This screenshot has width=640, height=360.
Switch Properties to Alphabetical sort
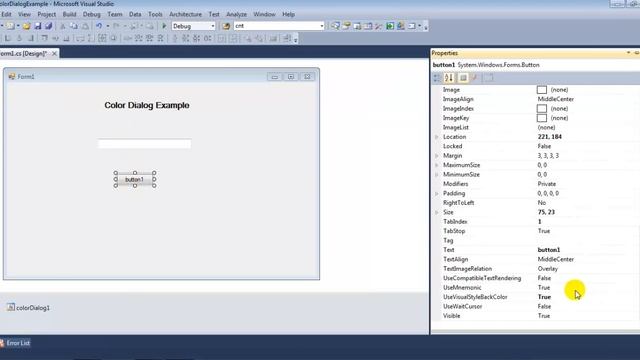tap(449, 78)
